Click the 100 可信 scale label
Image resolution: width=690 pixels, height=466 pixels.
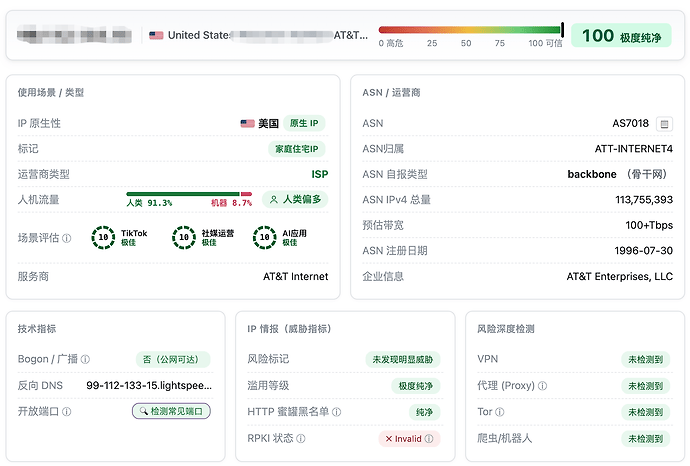point(545,43)
